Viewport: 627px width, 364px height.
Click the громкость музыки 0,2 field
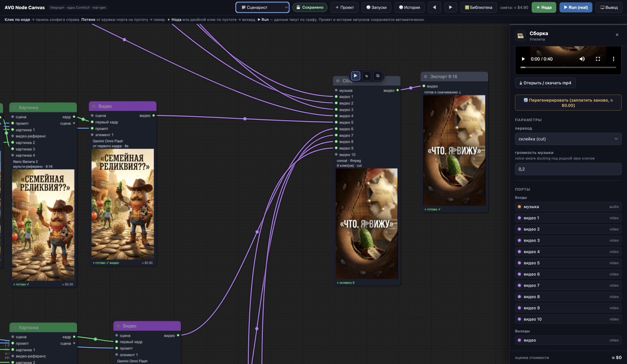coord(568,169)
